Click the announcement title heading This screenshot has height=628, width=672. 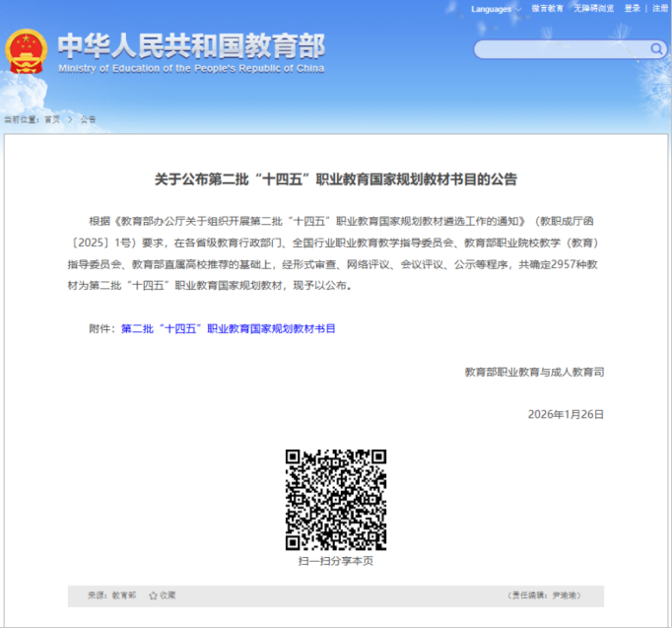pos(336,179)
